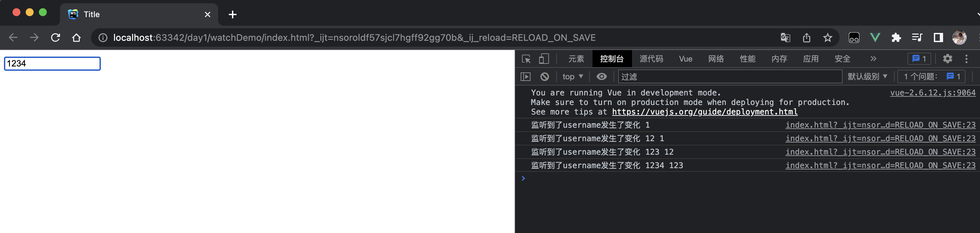Click the translate page icon
This screenshot has height=233, width=980.
click(785, 38)
